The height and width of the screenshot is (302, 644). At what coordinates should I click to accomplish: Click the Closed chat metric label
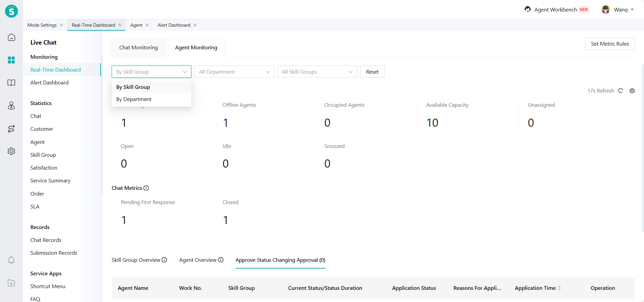pyautogui.click(x=230, y=202)
